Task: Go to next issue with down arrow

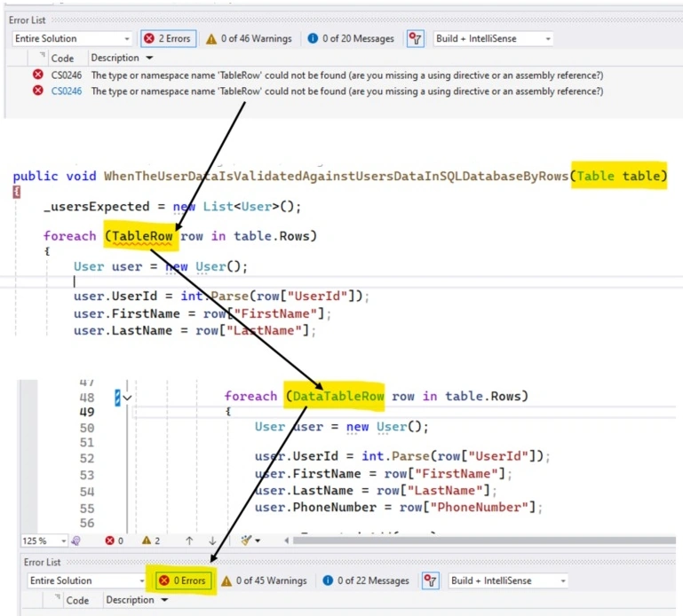Action: coord(212,541)
